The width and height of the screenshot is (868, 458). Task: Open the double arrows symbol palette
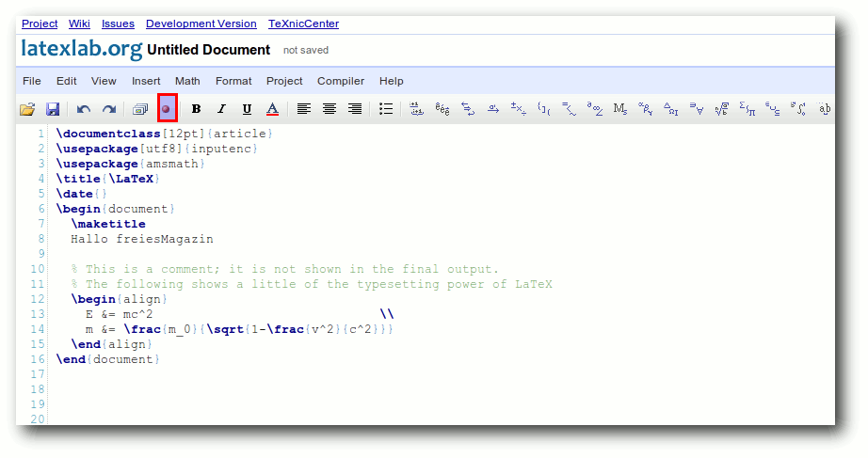468,109
